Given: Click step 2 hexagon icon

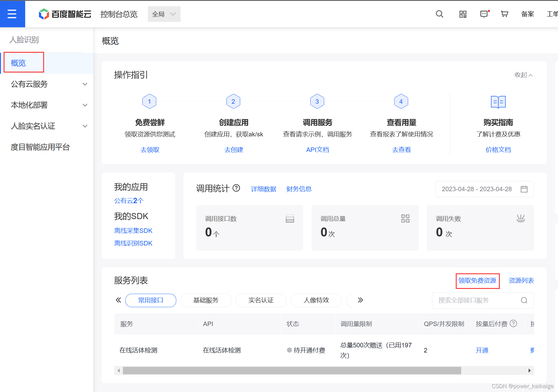Looking at the screenshot, I should tap(233, 102).
